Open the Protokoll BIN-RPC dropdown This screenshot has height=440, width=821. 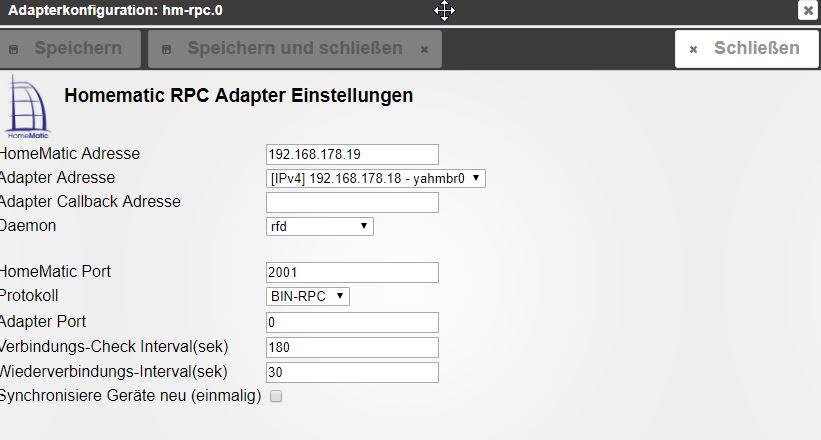[x=307, y=296]
